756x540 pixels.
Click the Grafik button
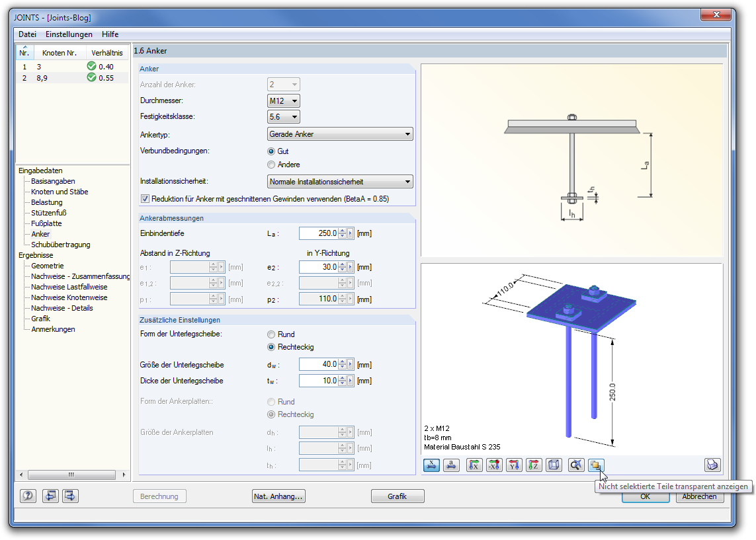click(398, 496)
